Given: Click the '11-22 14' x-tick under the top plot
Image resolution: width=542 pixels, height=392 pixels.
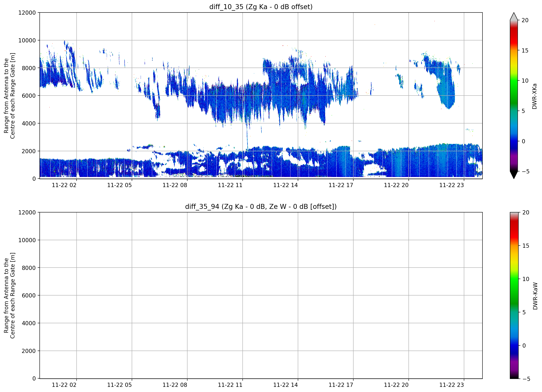Looking at the screenshot, I should [285, 185].
